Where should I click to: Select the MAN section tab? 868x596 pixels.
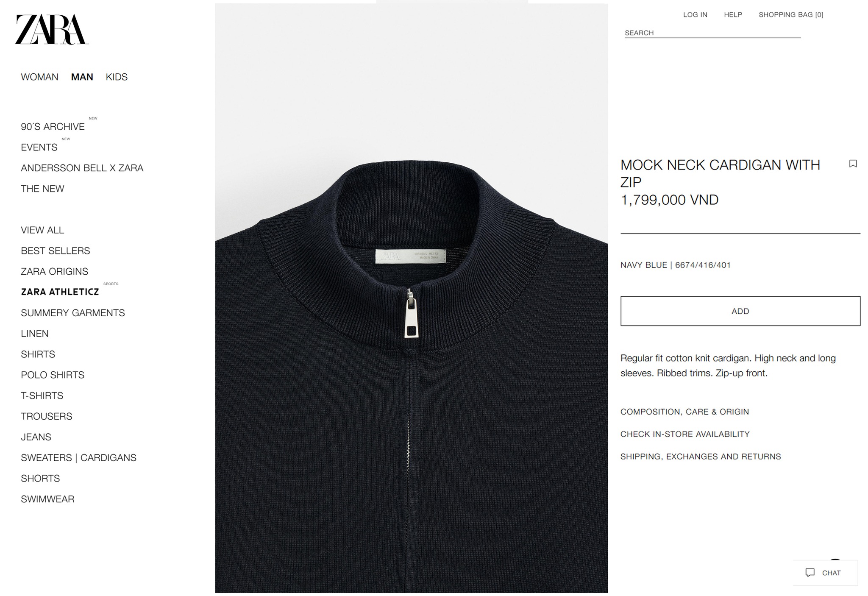(82, 77)
